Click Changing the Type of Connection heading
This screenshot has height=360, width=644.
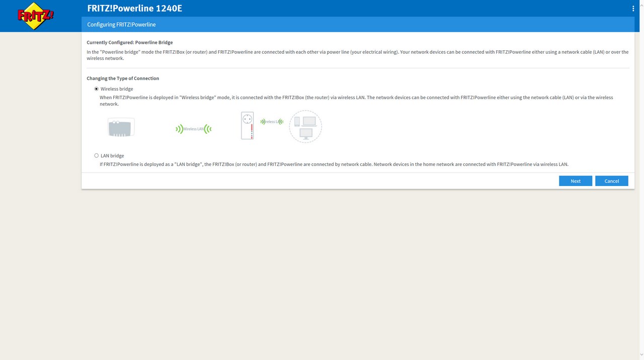coord(123,78)
